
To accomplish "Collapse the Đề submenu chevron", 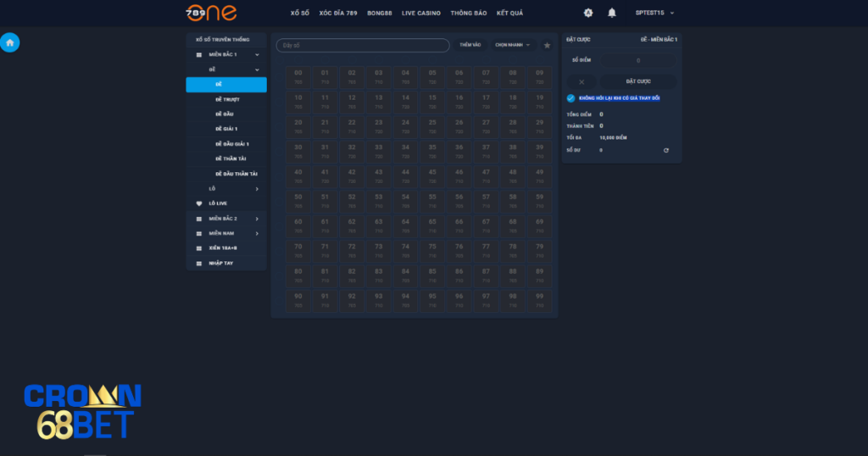I will [x=257, y=70].
